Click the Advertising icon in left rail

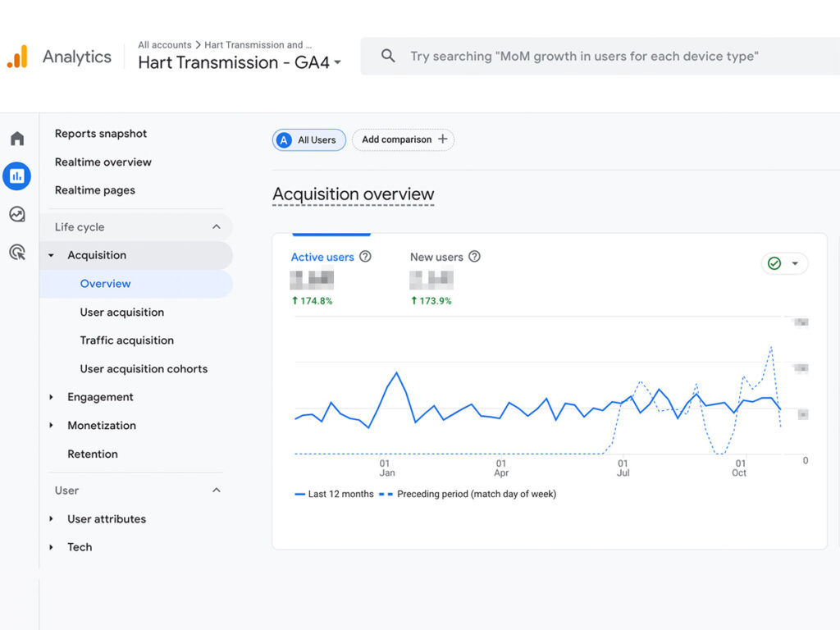coord(16,252)
